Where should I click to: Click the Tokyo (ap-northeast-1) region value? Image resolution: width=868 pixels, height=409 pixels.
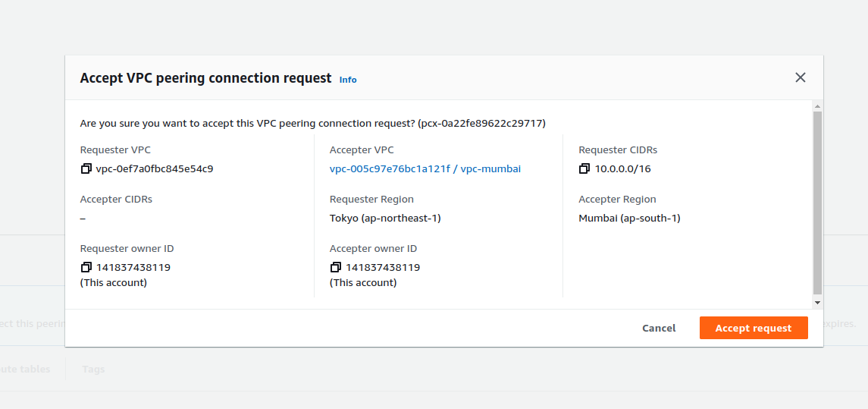tap(385, 218)
